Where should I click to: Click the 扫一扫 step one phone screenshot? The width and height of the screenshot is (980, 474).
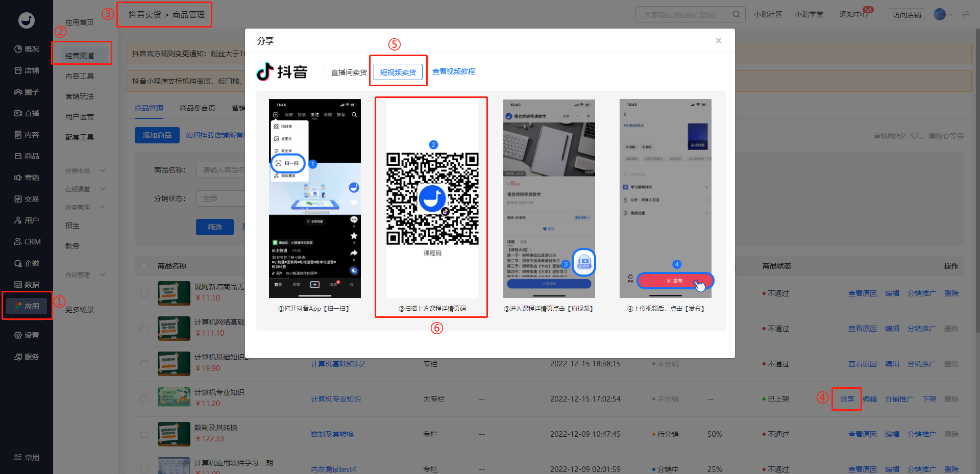point(315,198)
